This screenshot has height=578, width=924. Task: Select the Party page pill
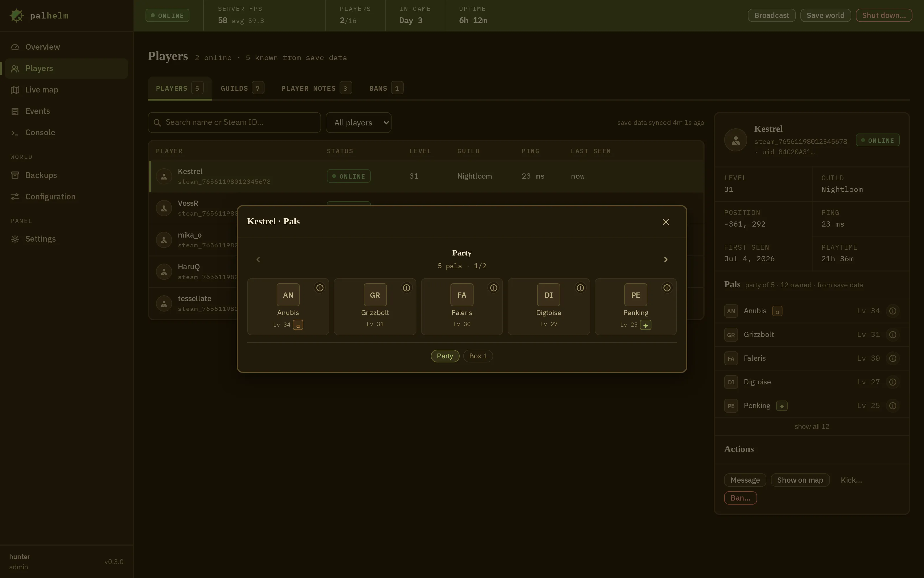(x=445, y=356)
